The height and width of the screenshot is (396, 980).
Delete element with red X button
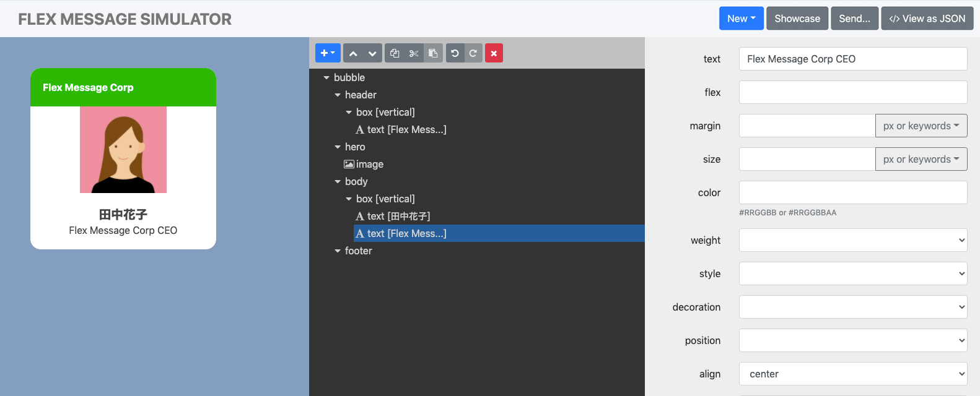point(494,53)
